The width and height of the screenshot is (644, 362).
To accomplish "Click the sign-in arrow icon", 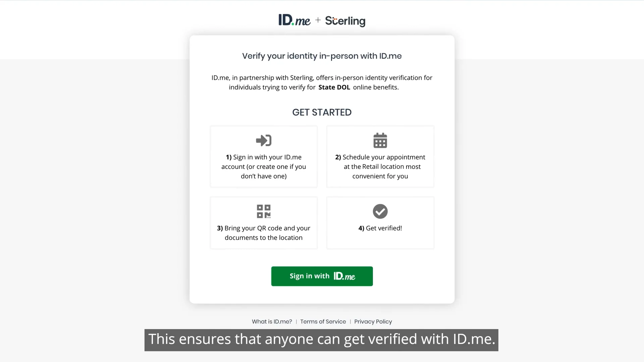I will (264, 140).
